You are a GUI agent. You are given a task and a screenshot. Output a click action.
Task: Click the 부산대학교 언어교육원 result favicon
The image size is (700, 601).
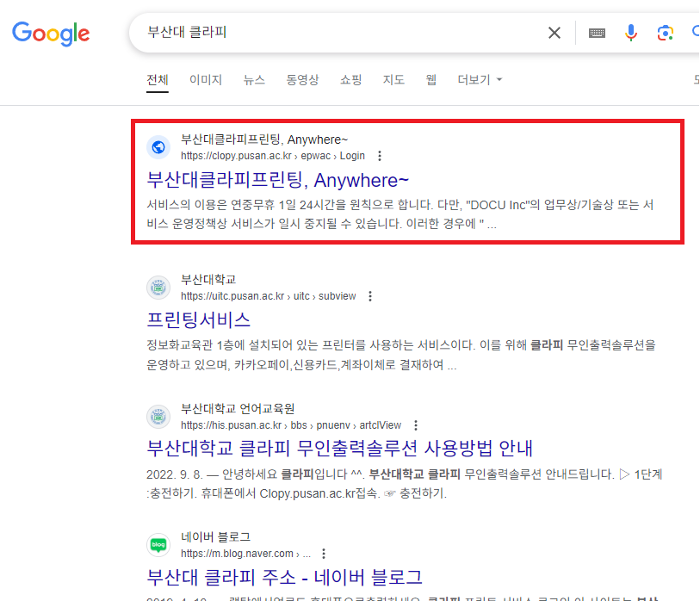pyautogui.click(x=158, y=416)
